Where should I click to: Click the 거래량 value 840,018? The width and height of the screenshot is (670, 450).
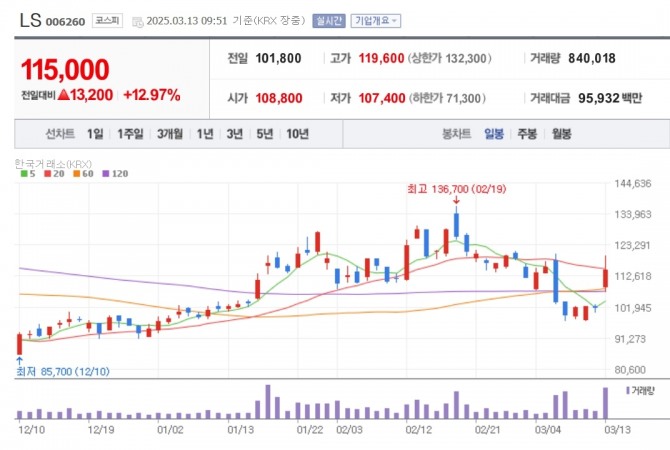[592, 58]
